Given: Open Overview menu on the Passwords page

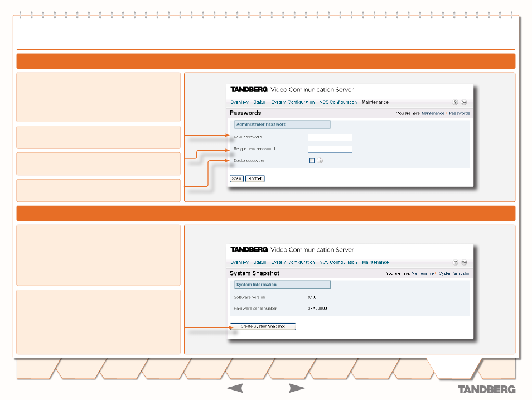Looking at the screenshot, I should pyautogui.click(x=240, y=102).
